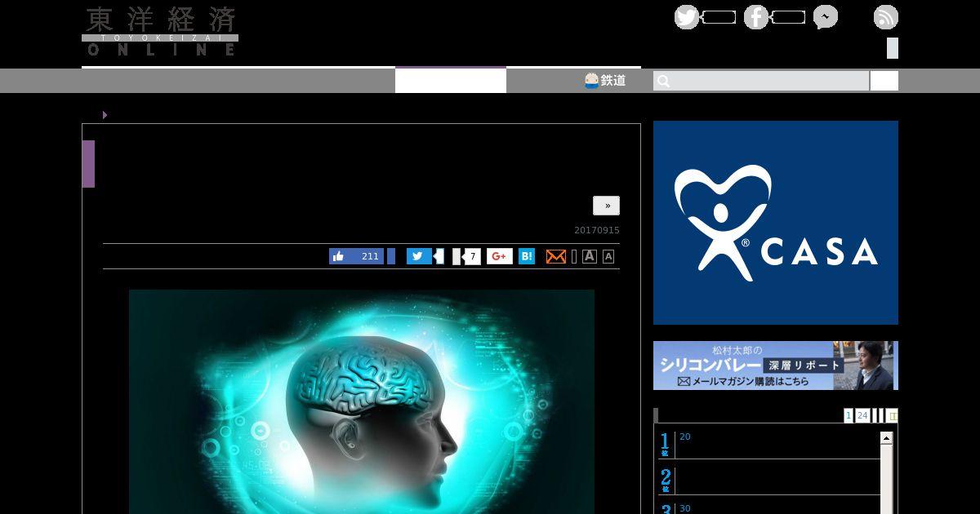Open the share count bubble showing 7
The image size is (980, 514).
coord(471,256)
